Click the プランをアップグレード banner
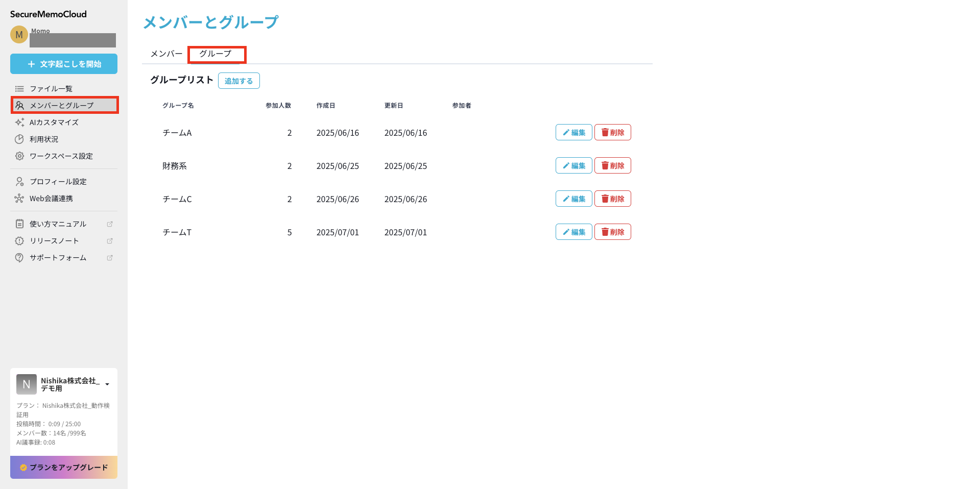Image resolution: width=980 pixels, height=489 pixels. point(64,467)
